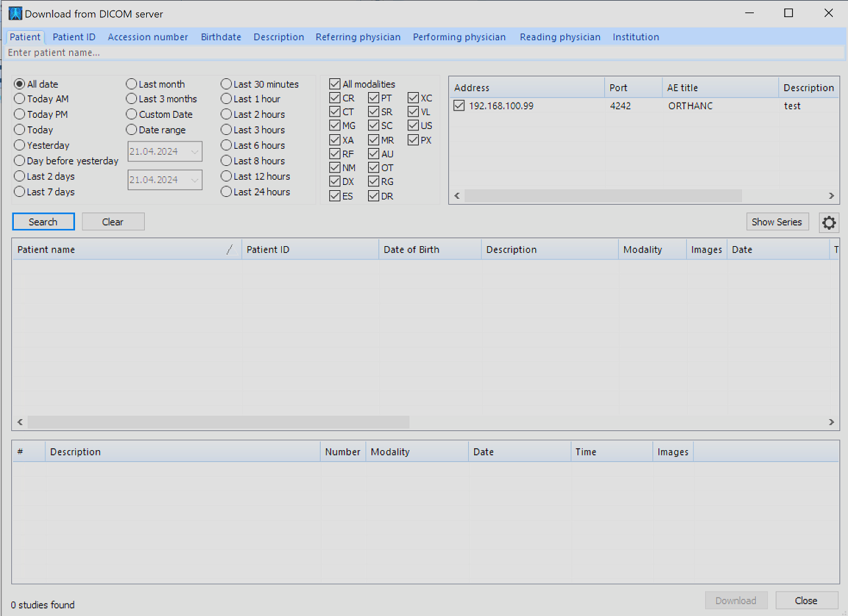Click the DICOM app icon in title bar

[x=15, y=13]
